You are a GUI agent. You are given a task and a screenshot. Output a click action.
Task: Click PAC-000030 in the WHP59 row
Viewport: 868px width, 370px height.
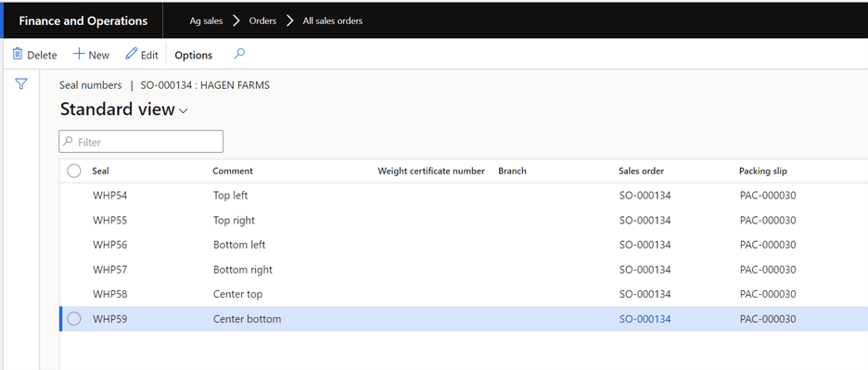tap(768, 319)
